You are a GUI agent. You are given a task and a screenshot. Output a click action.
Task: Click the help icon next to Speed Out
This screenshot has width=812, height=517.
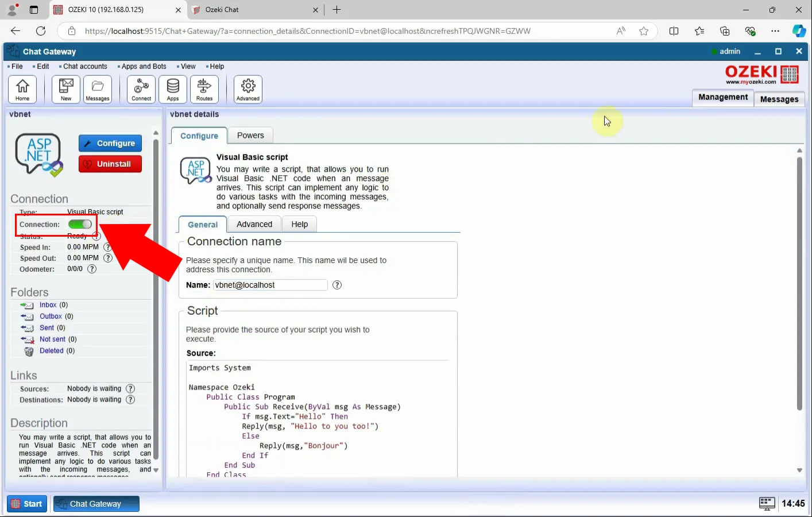(107, 258)
